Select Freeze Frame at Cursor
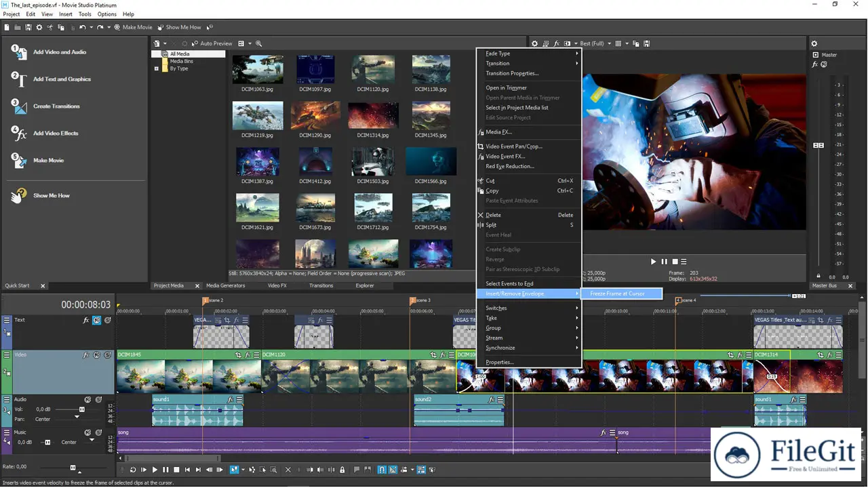Viewport: 868px width, 488px height. 622,293
